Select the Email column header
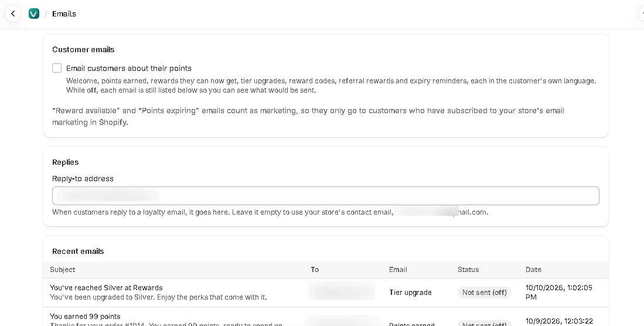 pyautogui.click(x=398, y=270)
